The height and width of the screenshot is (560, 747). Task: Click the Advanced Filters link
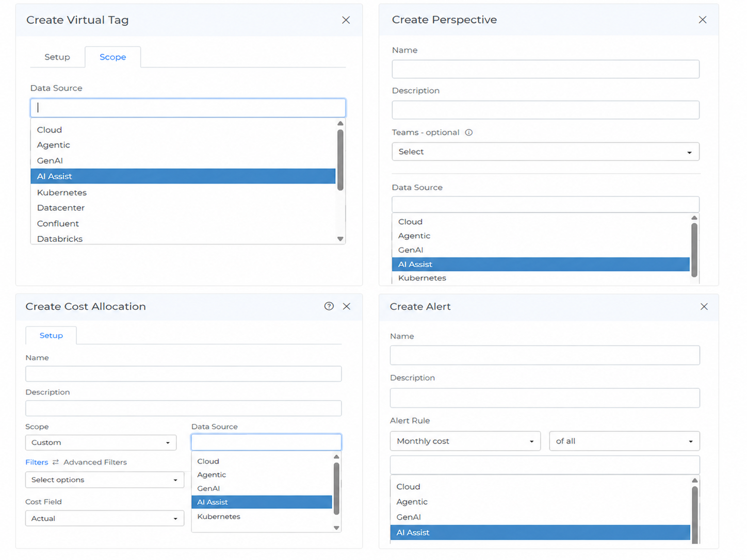pyautogui.click(x=95, y=462)
